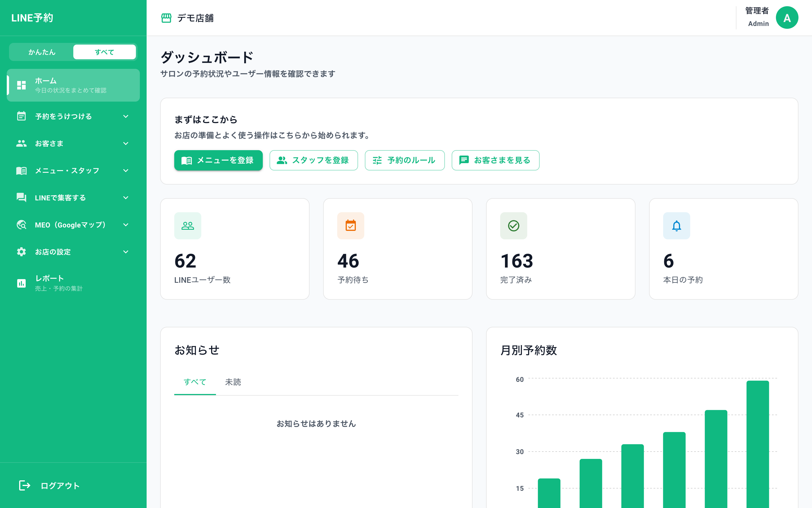The image size is (812, 508).
Task: Click the お知らせ heading
Action: coord(197,350)
